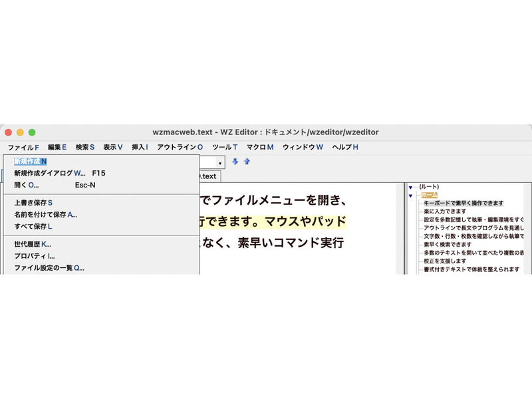Choose プロパティ menu entry

pyautogui.click(x=101, y=256)
